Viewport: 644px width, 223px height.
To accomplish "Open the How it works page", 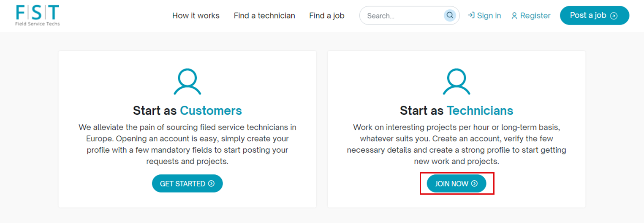I will click(196, 16).
